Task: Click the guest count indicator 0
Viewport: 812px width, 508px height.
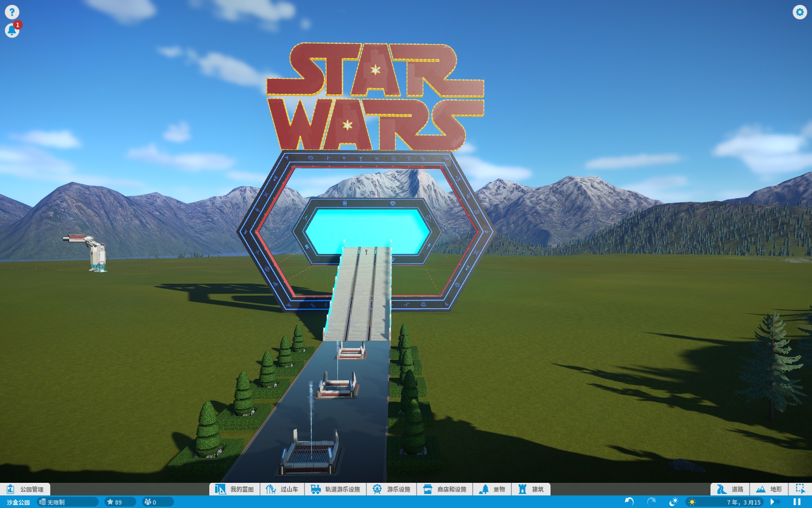Action: [x=158, y=502]
